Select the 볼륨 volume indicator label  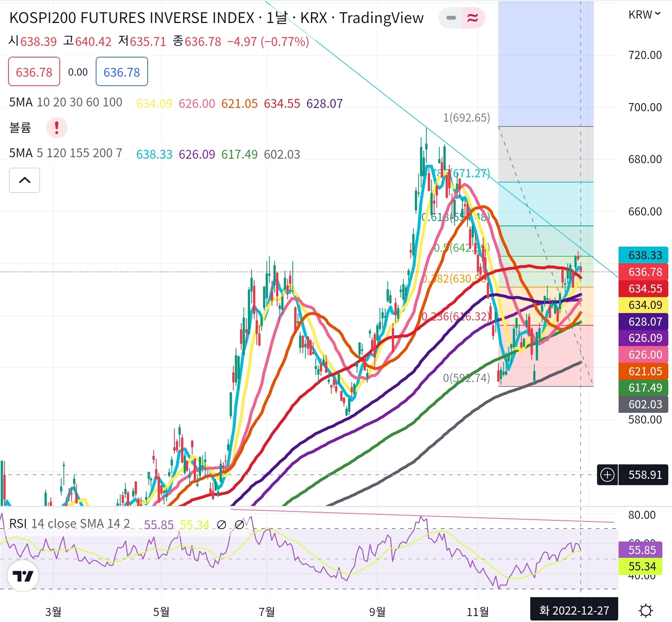point(20,128)
